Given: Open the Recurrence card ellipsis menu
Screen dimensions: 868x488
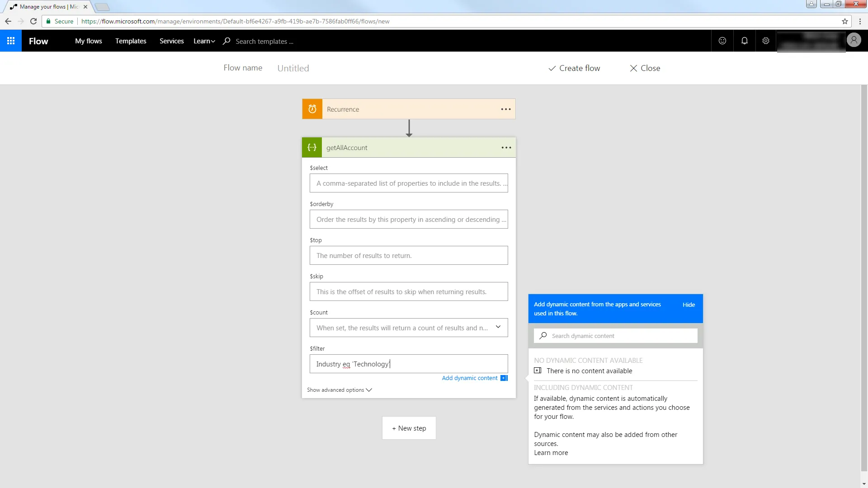Looking at the screenshot, I should [506, 109].
